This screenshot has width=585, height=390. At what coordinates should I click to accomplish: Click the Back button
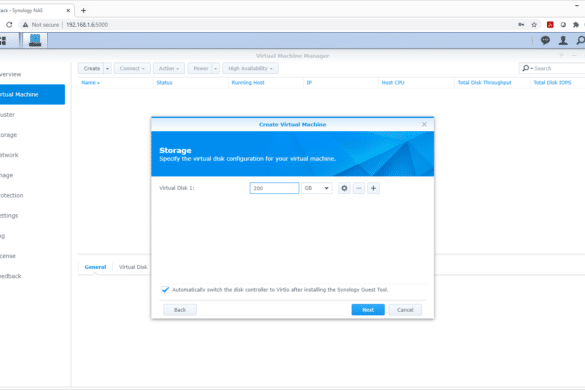180,310
